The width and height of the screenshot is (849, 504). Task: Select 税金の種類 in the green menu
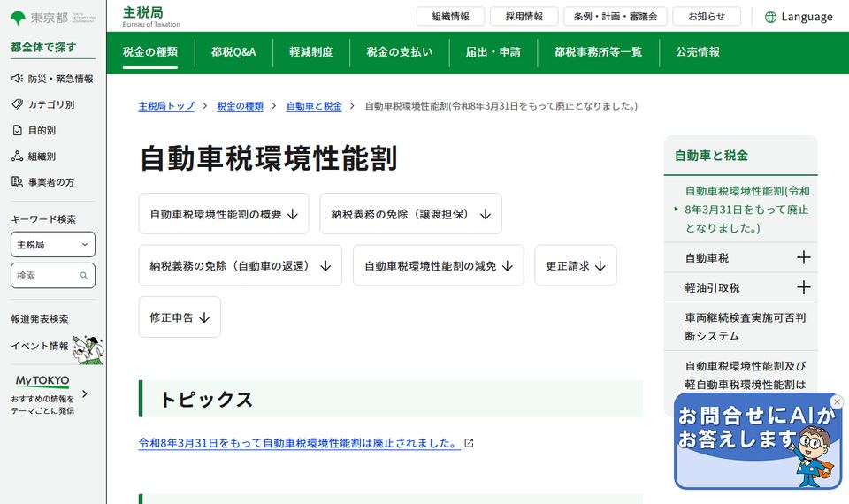pyautogui.click(x=150, y=52)
